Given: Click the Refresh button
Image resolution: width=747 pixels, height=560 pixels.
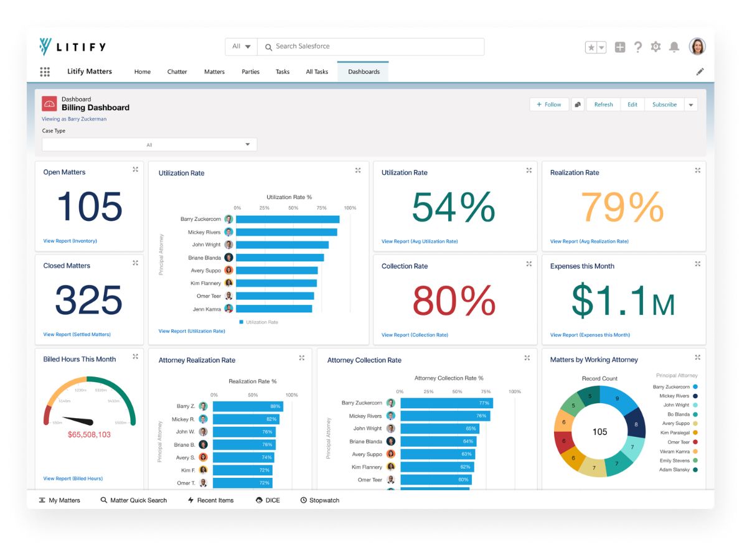Looking at the screenshot, I should click(603, 105).
